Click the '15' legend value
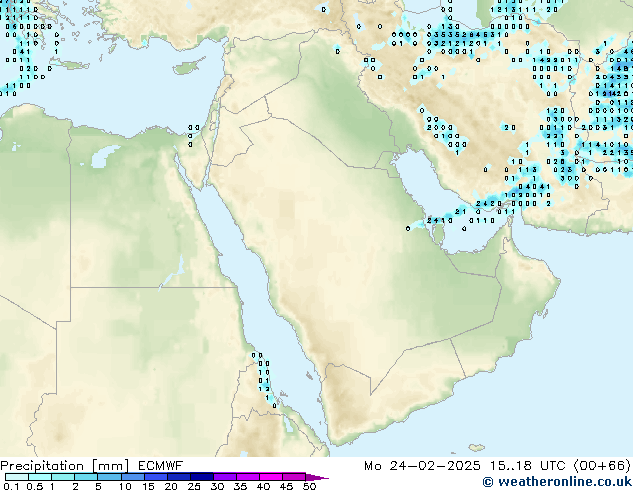Image resolution: width=634 pixels, height=490 pixels. point(148,486)
